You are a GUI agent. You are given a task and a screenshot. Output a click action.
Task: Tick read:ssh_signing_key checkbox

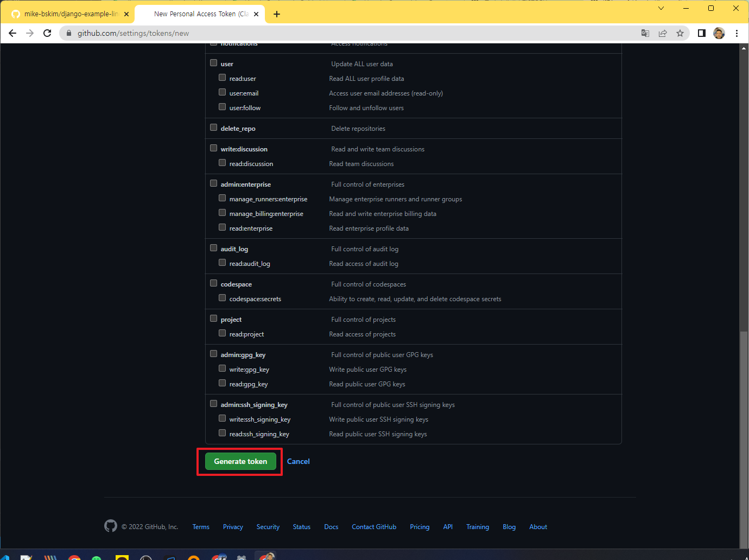(x=223, y=433)
